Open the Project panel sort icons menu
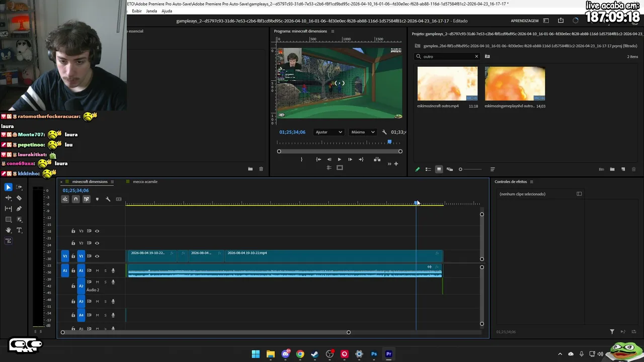The width and height of the screenshot is (644, 362). click(x=493, y=169)
